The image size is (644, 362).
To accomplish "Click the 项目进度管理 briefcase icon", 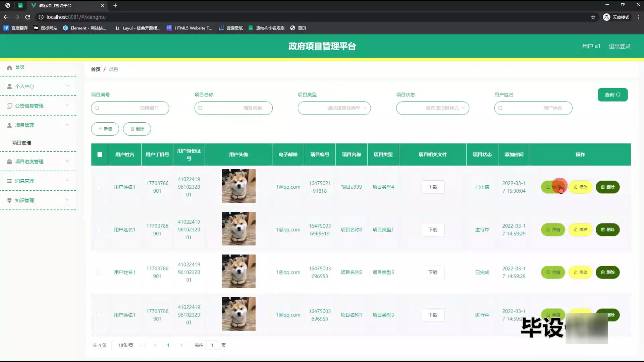I will [9, 162].
